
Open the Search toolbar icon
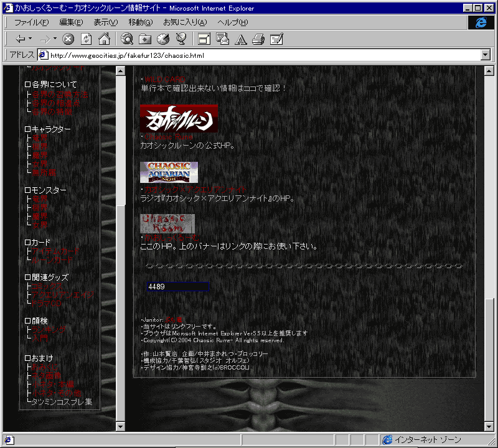[127, 39]
